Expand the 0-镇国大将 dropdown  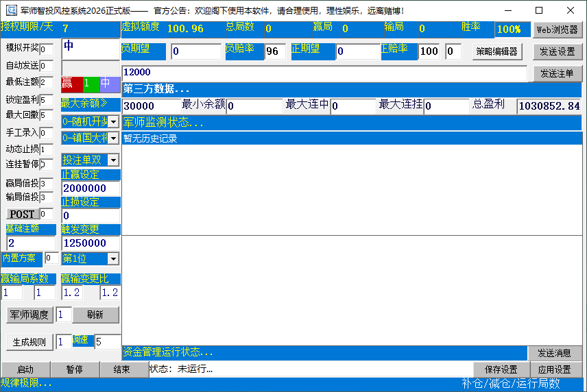(113, 138)
